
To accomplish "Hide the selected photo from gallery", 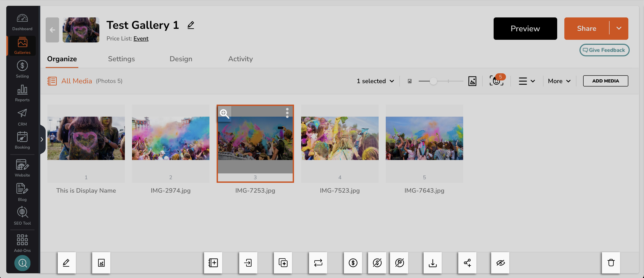I will point(500,263).
